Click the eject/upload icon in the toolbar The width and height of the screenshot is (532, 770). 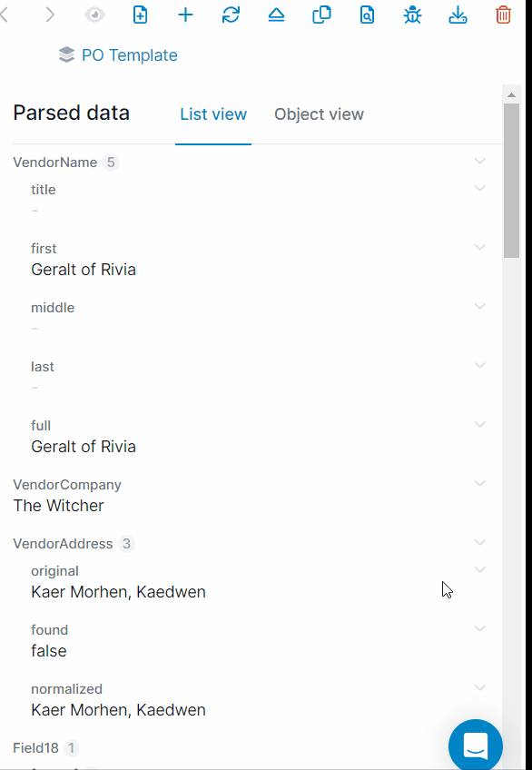pyautogui.click(x=276, y=15)
